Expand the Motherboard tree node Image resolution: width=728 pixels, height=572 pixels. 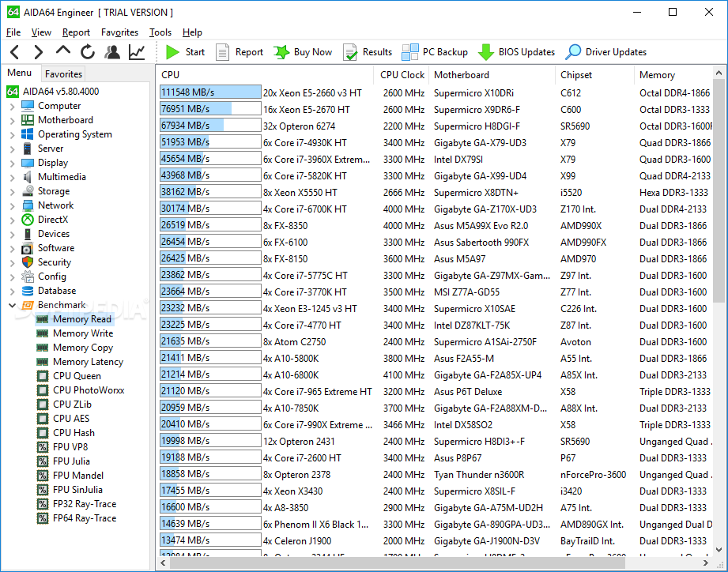(x=13, y=121)
